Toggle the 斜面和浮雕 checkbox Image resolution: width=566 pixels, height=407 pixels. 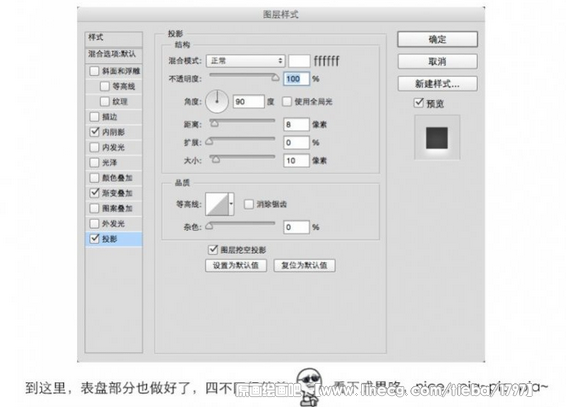(94, 71)
